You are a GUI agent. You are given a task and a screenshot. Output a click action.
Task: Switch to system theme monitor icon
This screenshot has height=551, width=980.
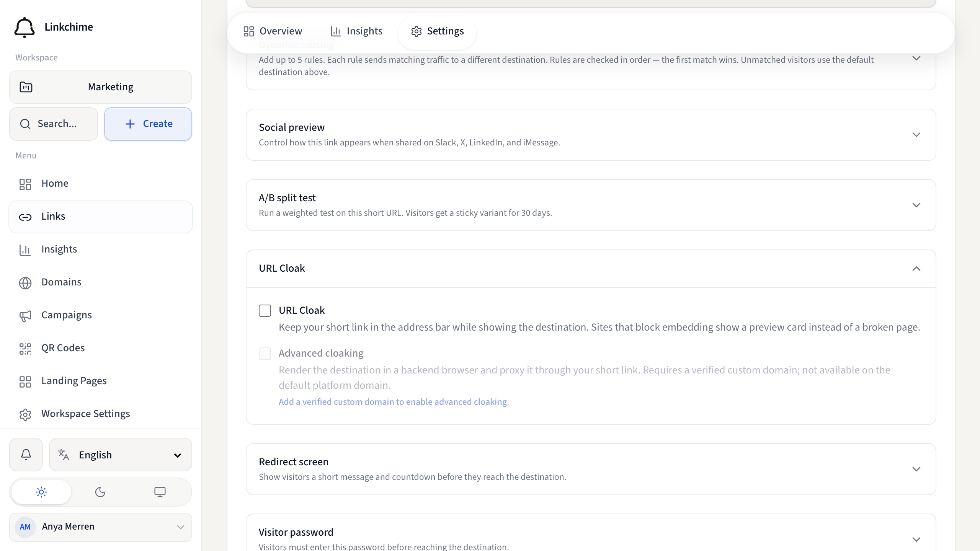[x=160, y=492]
